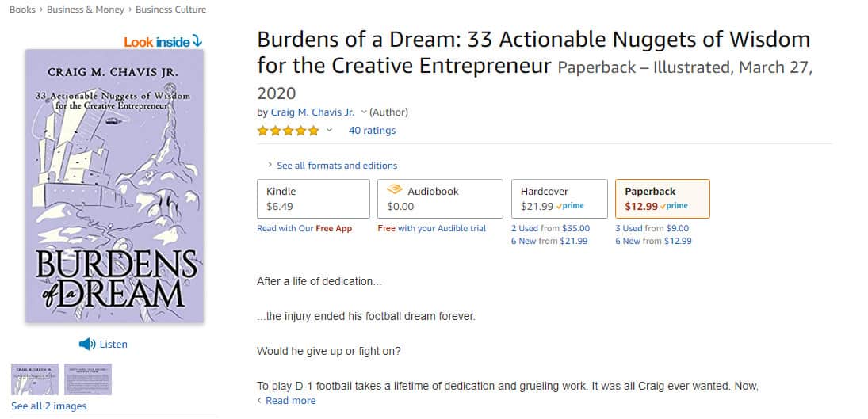Open the back cover thumbnail
The image size is (868, 419).
pos(88,379)
